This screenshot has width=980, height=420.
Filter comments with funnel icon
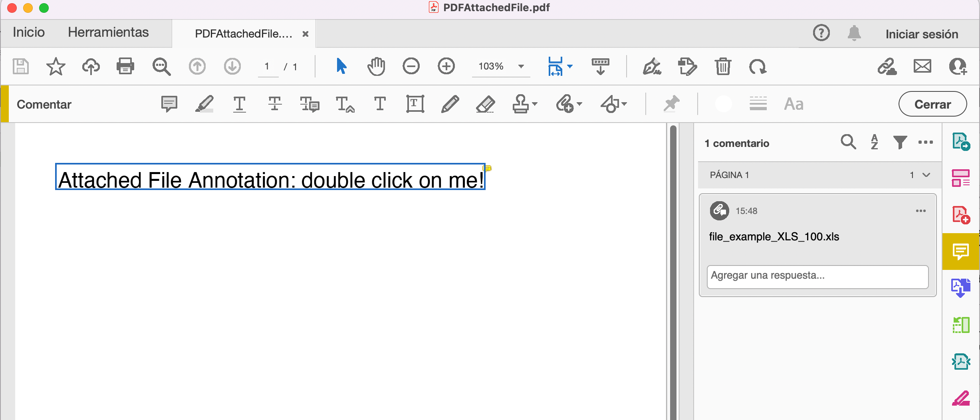point(900,142)
